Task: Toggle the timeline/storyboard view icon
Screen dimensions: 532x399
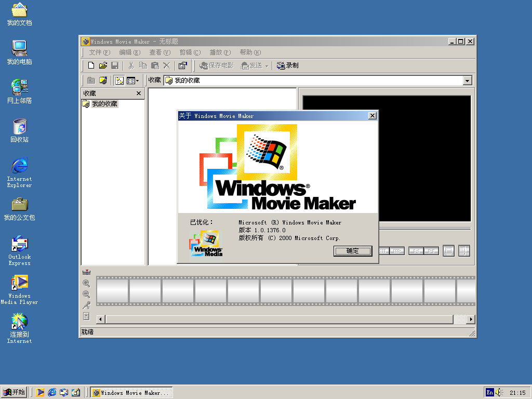Action: (x=87, y=272)
